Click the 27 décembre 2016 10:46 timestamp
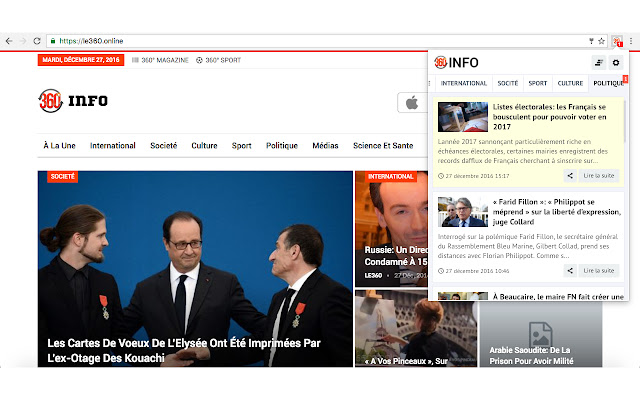This screenshot has height=400, width=640. coord(473,271)
